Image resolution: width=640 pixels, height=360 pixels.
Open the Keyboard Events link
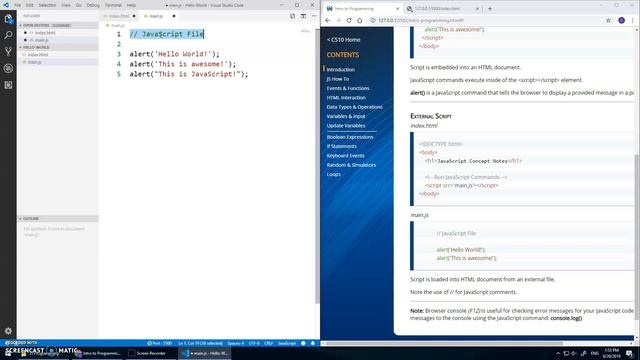pos(345,156)
